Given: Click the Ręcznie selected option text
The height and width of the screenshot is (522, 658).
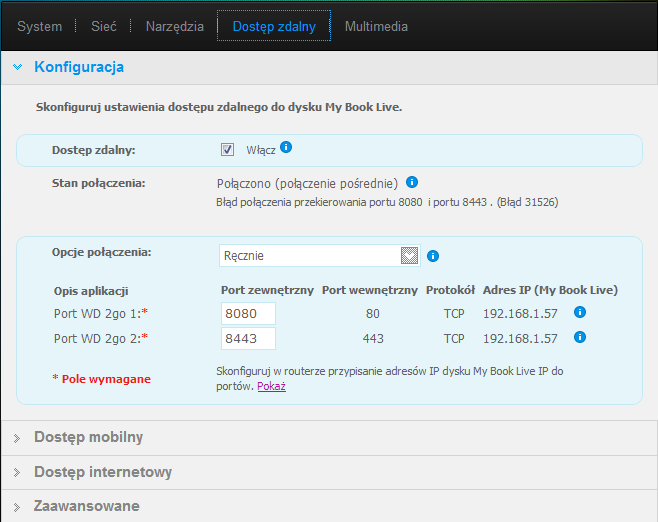Looking at the screenshot, I should point(244,256).
